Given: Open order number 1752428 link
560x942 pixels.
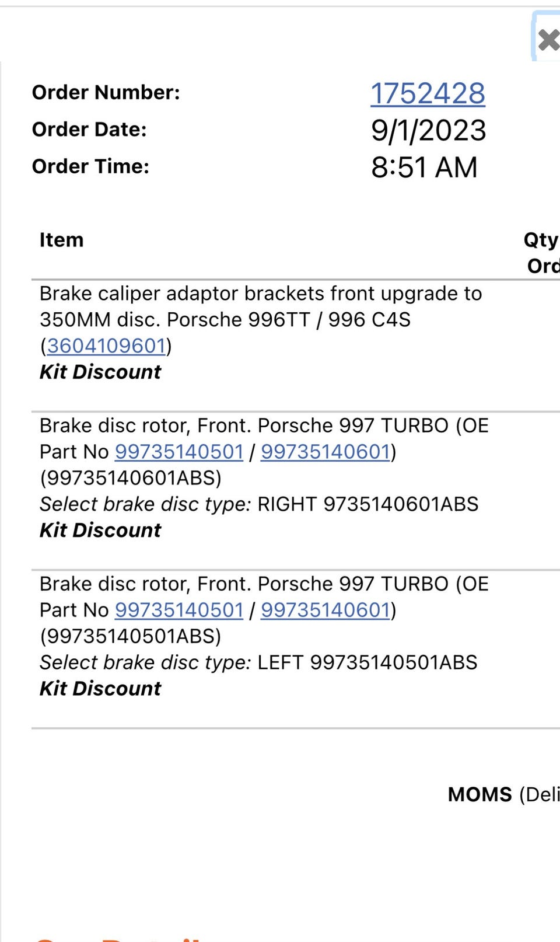Looking at the screenshot, I should 428,93.
